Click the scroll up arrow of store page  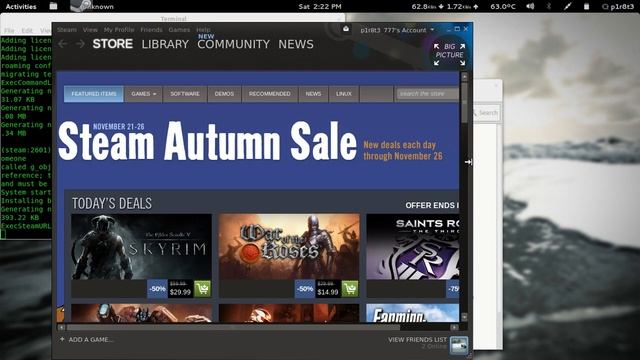[x=464, y=76]
